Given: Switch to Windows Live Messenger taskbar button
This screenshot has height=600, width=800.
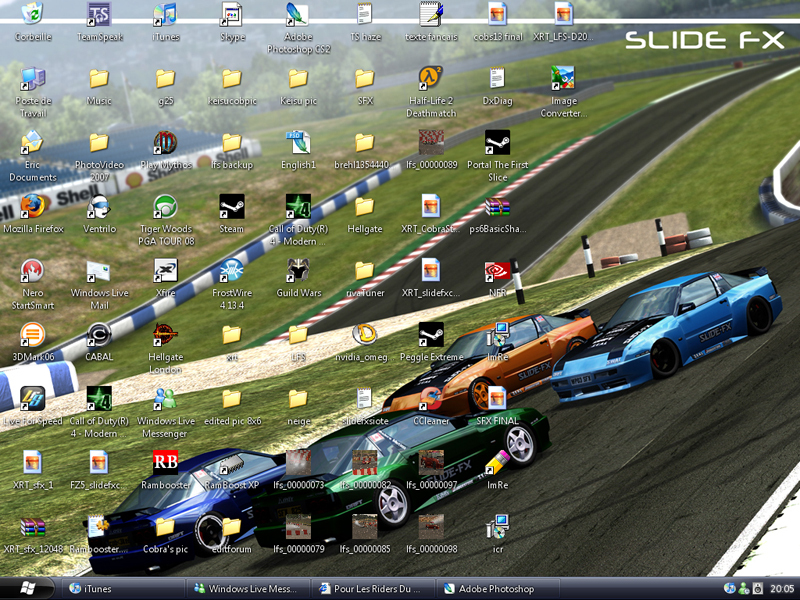Looking at the screenshot, I should tap(248, 589).
